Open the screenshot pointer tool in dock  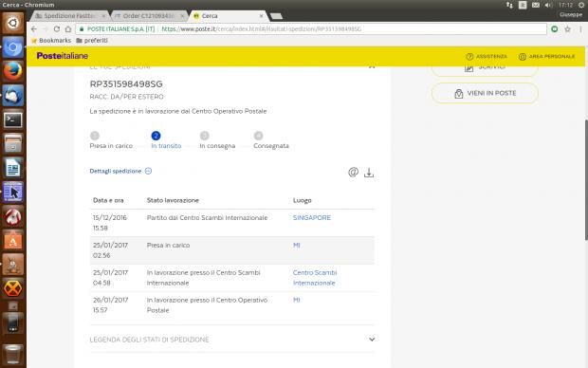click(12, 193)
